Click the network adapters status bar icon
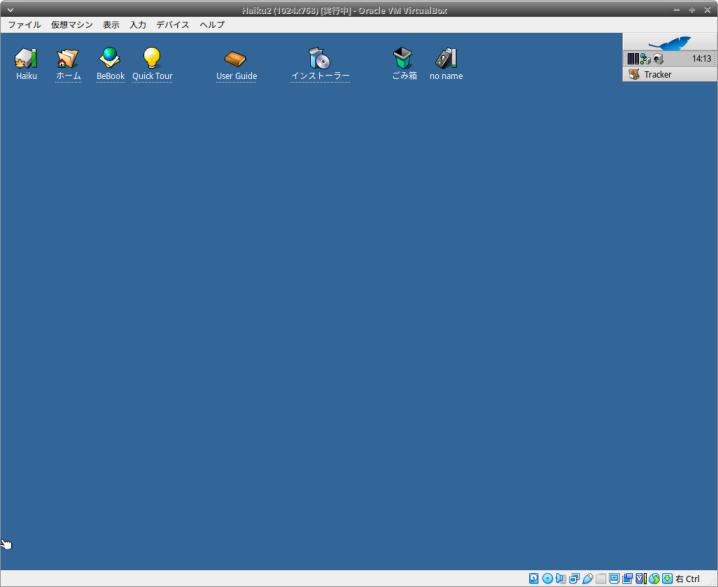This screenshot has height=587, width=718. 574,578
